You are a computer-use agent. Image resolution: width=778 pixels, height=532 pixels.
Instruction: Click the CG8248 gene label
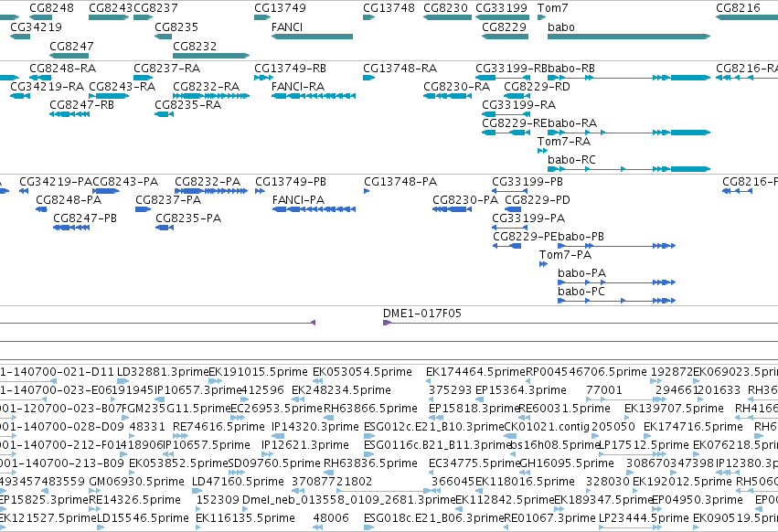pyautogui.click(x=51, y=8)
